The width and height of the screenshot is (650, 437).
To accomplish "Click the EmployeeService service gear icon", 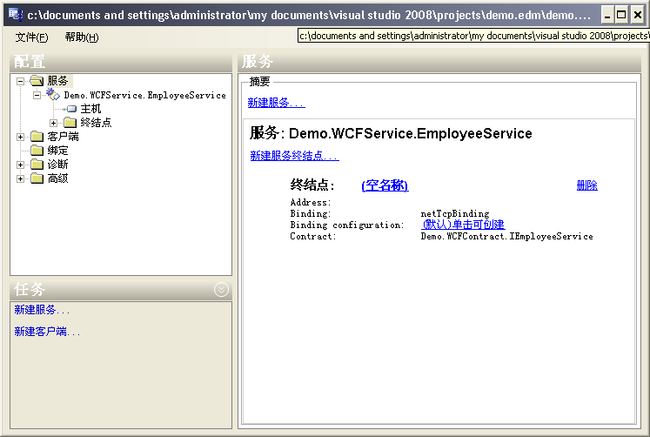I will pyautogui.click(x=53, y=94).
